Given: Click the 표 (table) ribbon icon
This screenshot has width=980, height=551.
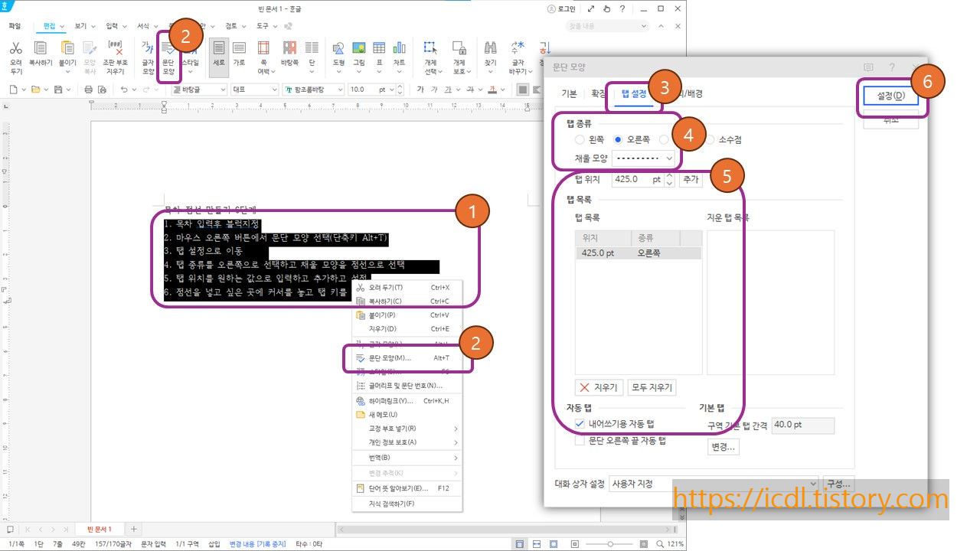Looking at the screenshot, I should [x=378, y=48].
